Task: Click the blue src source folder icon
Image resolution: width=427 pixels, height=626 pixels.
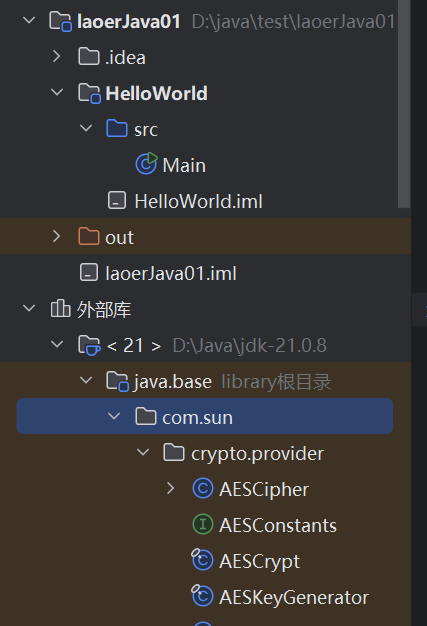Action: tap(117, 129)
